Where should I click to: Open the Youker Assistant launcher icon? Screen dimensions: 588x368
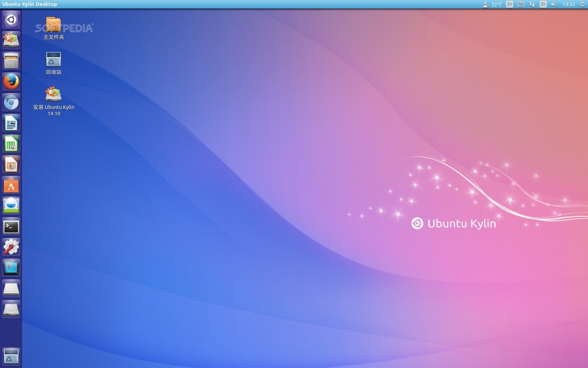pyautogui.click(x=11, y=206)
